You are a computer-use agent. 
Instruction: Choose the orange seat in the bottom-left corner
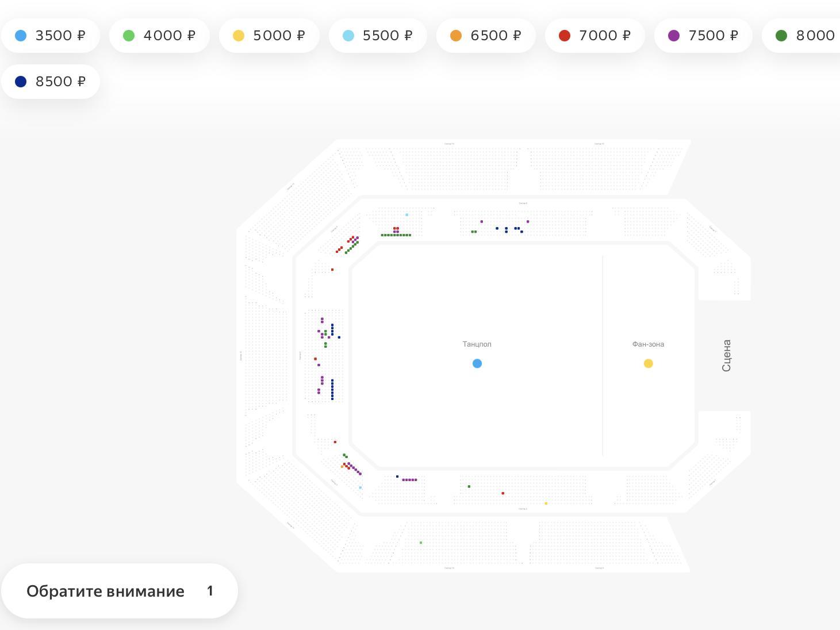pos(342,467)
